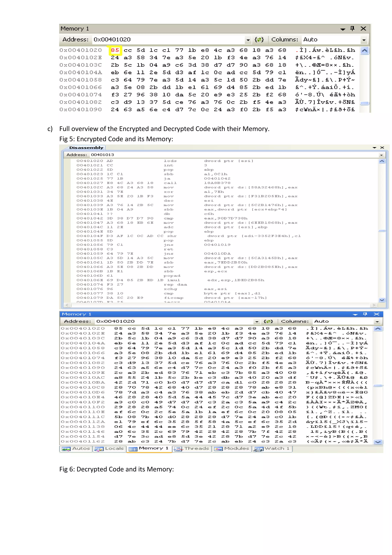The width and height of the screenshot is (392, 555).
Task: Click pin icon in upper Memory 1 title bar
Action: coord(352,29)
